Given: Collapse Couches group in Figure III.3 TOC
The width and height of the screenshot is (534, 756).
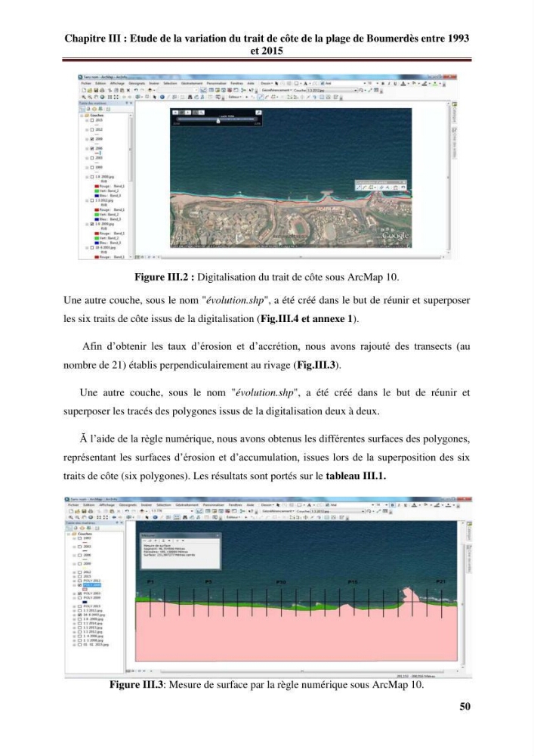Looking at the screenshot, I should click(x=69, y=534).
